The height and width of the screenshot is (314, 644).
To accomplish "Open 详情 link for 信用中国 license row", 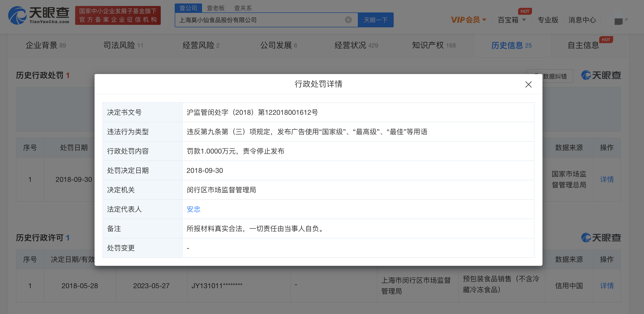I will tap(606, 285).
